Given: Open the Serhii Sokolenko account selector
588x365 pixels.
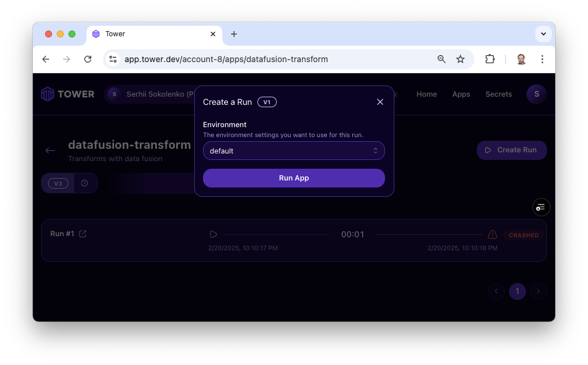Looking at the screenshot, I should [150, 94].
